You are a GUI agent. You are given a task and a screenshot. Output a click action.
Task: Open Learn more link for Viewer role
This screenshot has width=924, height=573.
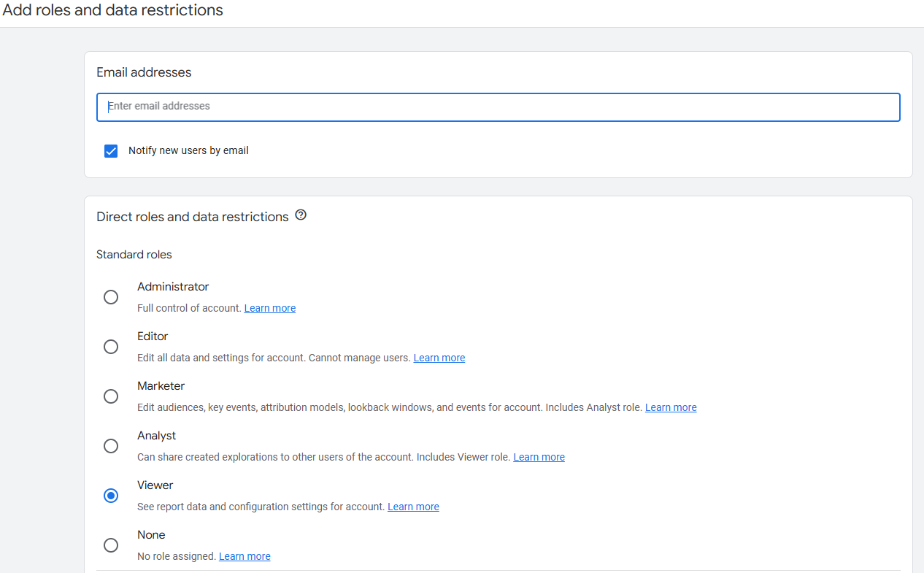[413, 507]
